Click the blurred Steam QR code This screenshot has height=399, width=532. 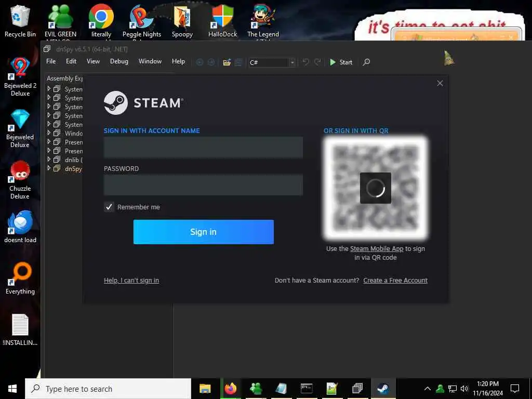(x=376, y=188)
